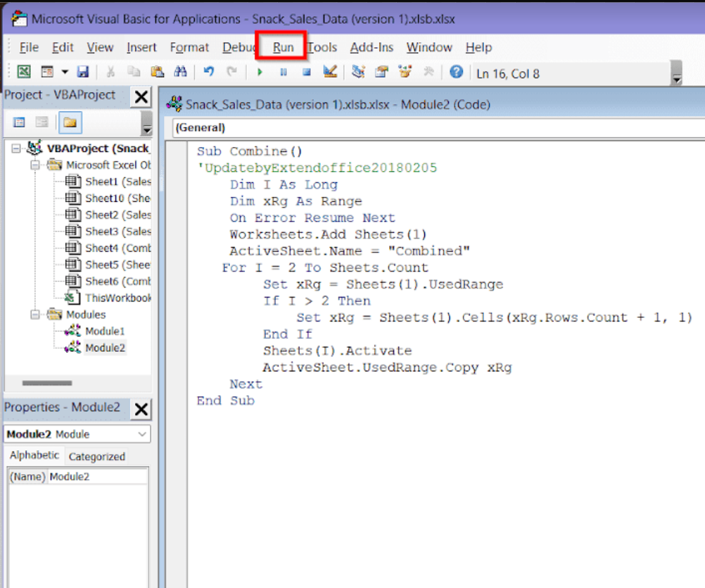Screen dimensions: 705x588
Task: Switch to the Categorized properties tab
Action: click(96, 456)
